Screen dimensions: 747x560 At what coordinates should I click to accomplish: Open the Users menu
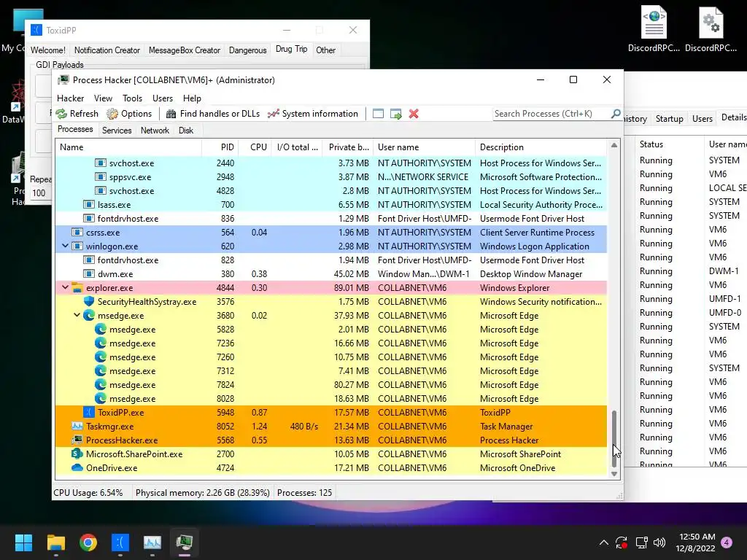(163, 98)
